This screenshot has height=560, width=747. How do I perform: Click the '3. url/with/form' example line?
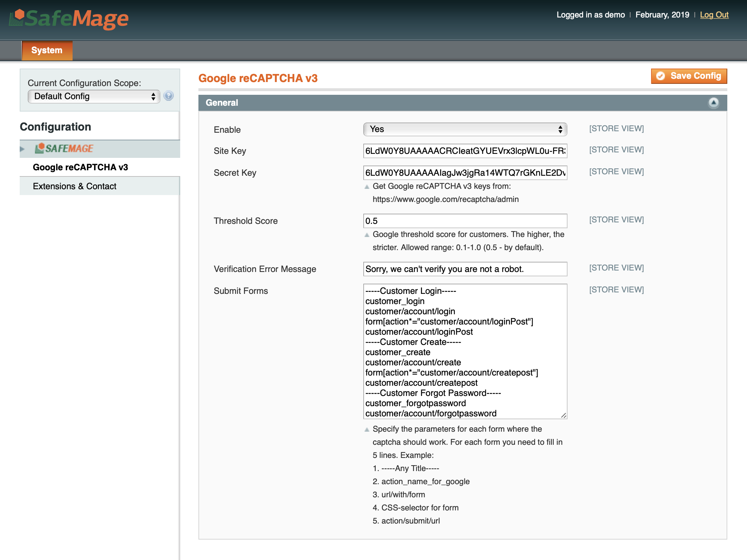399,494
